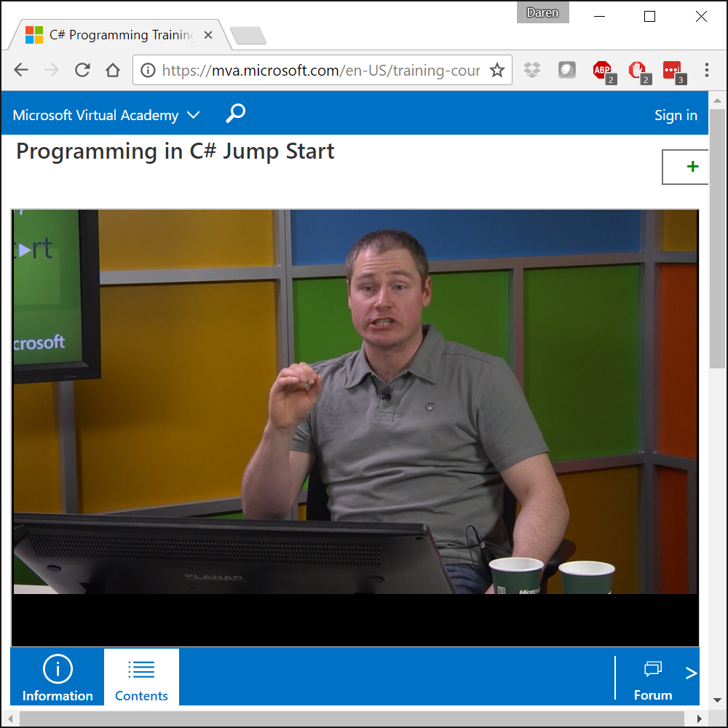Open the browser home page
This screenshot has width=728, height=728.
pos(113,70)
